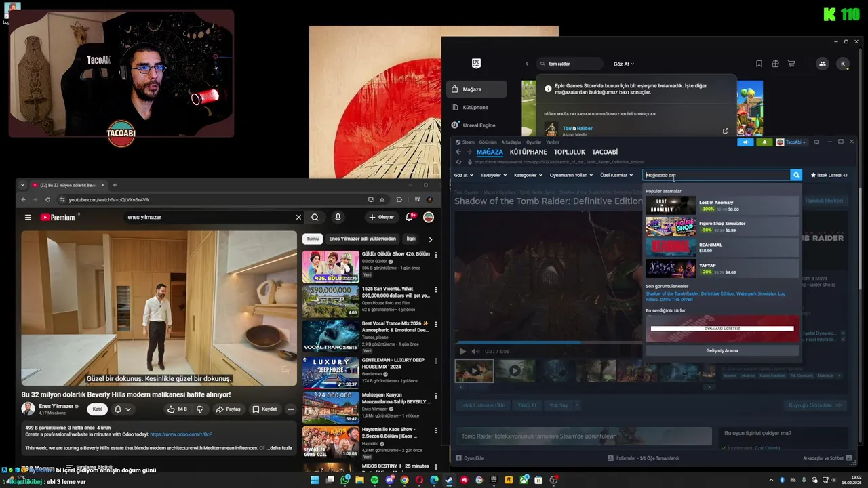Bookmark the page with the star icon
868x488 pixels.
[x=382, y=199]
